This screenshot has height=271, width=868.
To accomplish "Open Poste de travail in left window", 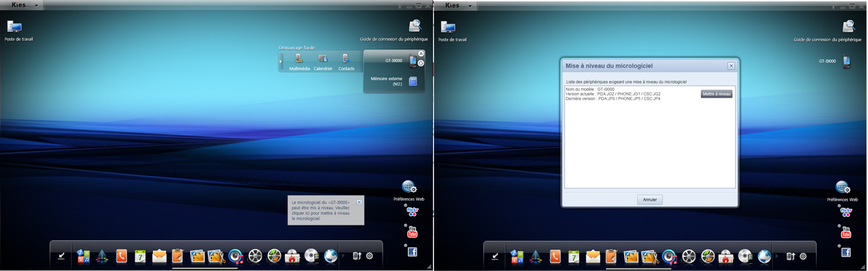I will [x=18, y=30].
